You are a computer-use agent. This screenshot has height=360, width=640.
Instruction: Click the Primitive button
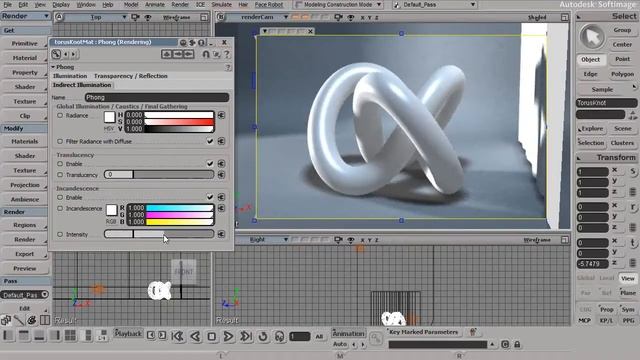(x=24, y=44)
